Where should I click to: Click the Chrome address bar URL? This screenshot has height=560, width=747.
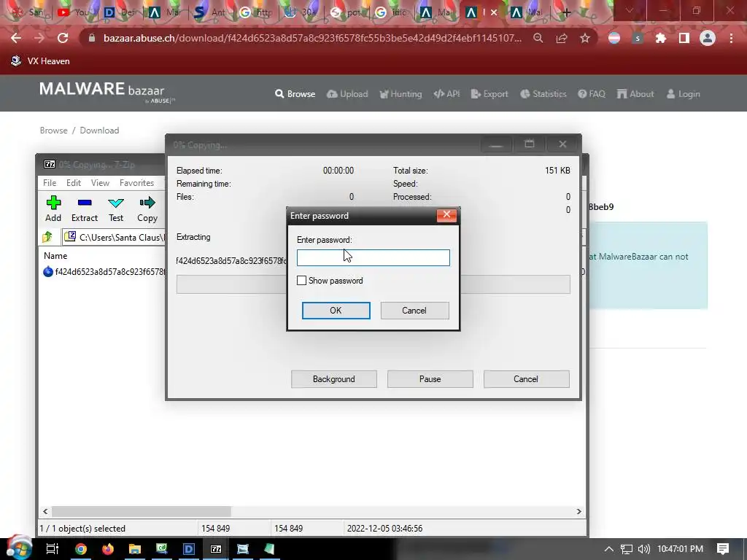pyautogui.click(x=312, y=38)
